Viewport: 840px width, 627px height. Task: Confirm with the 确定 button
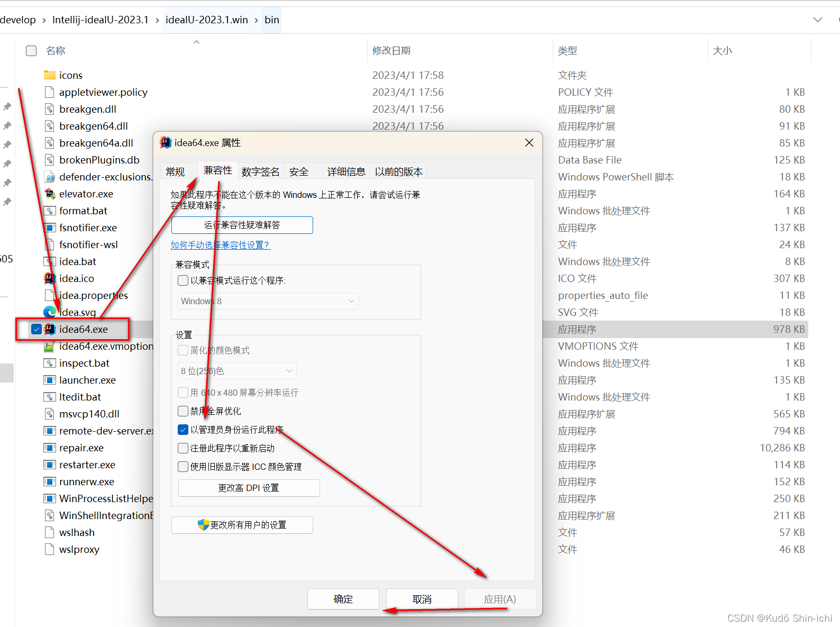[343, 599]
